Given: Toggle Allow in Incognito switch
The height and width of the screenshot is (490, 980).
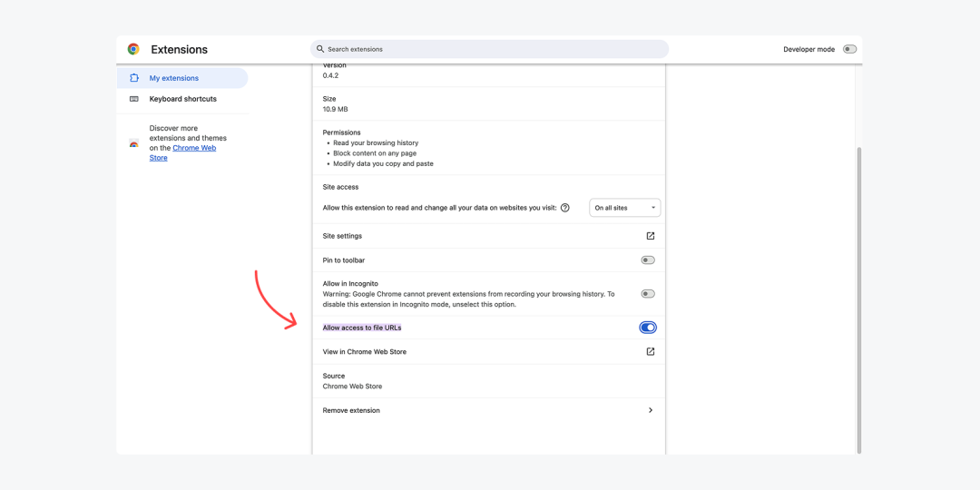Looking at the screenshot, I should pos(647,294).
